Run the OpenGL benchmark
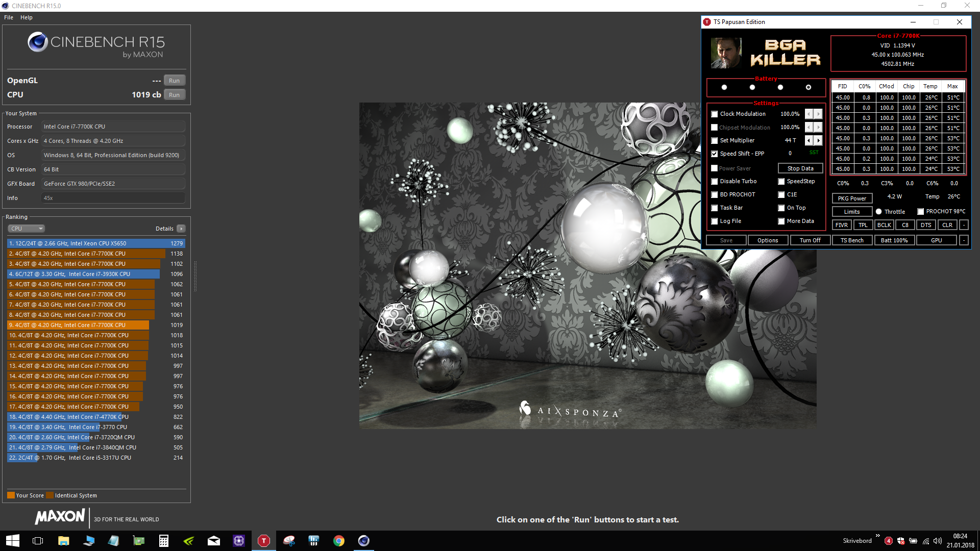 [175, 81]
